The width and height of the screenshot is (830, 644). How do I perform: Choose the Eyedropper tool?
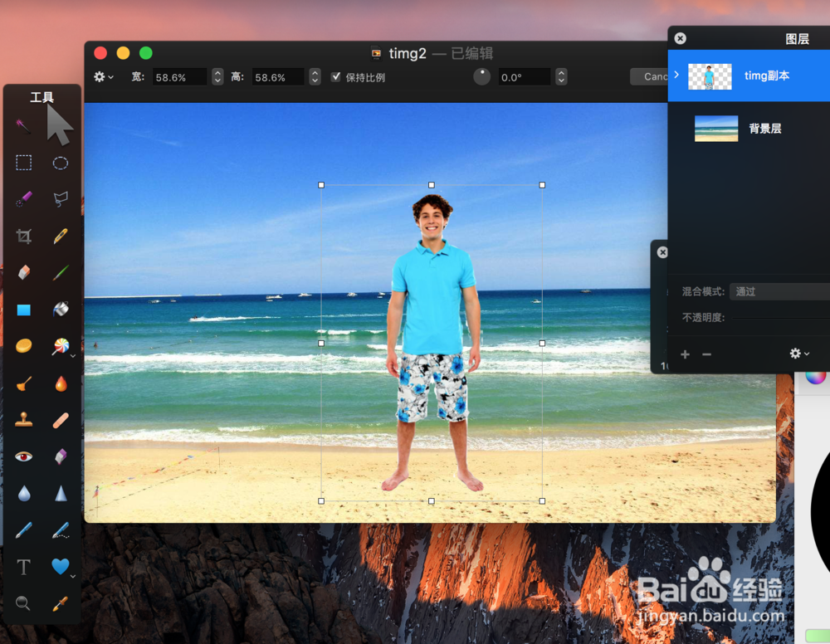[61, 603]
